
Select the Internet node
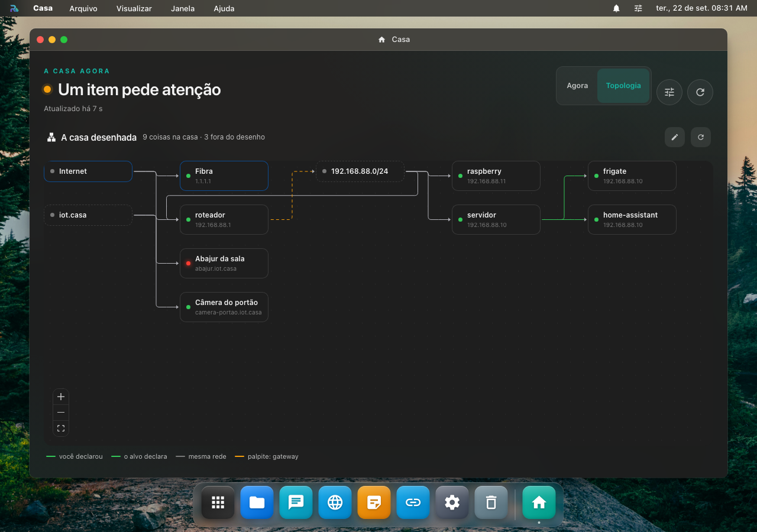tap(88, 171)
